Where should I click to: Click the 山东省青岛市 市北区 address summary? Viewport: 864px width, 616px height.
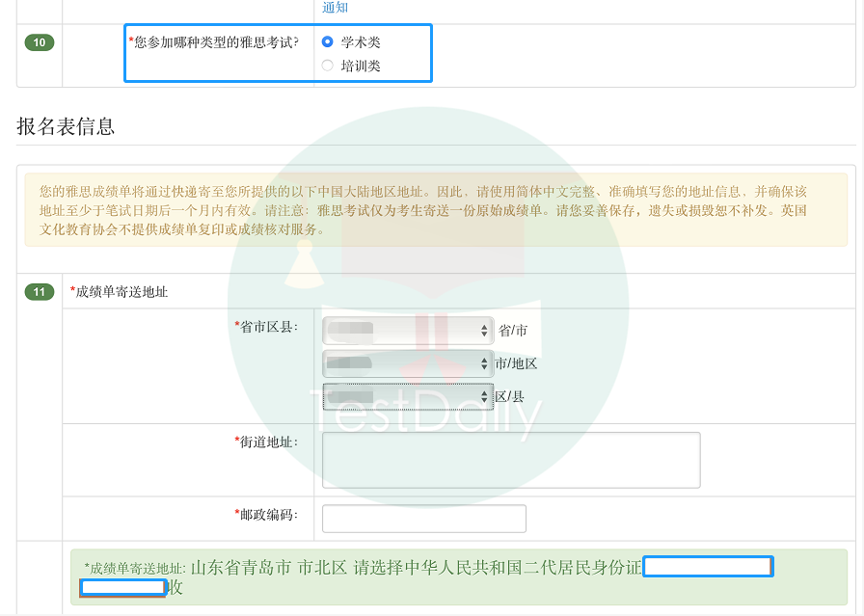pyautogui.click(x=268, y=568)
